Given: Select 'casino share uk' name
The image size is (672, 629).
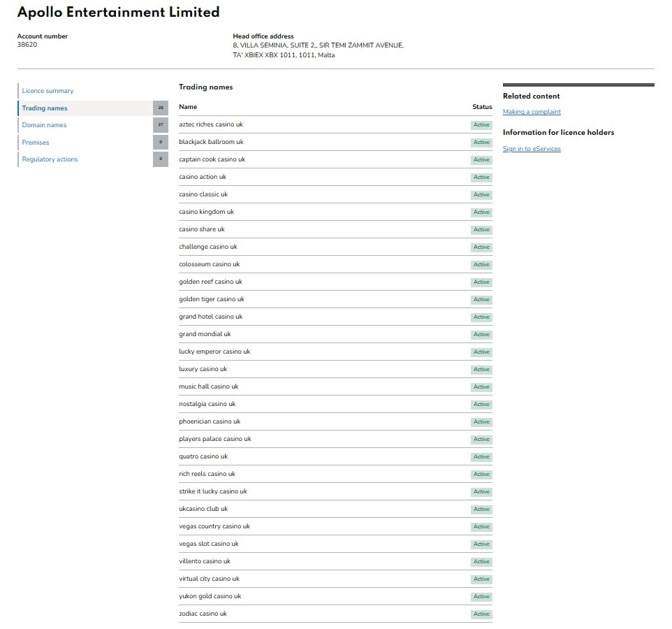Looking at the screenshot, I should 202,229.
